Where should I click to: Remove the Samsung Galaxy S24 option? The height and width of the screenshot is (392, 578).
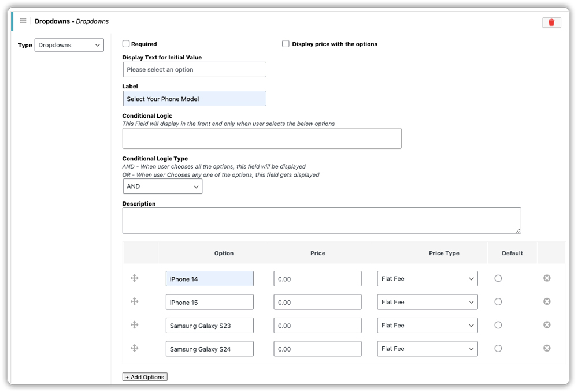click(546, 348)
